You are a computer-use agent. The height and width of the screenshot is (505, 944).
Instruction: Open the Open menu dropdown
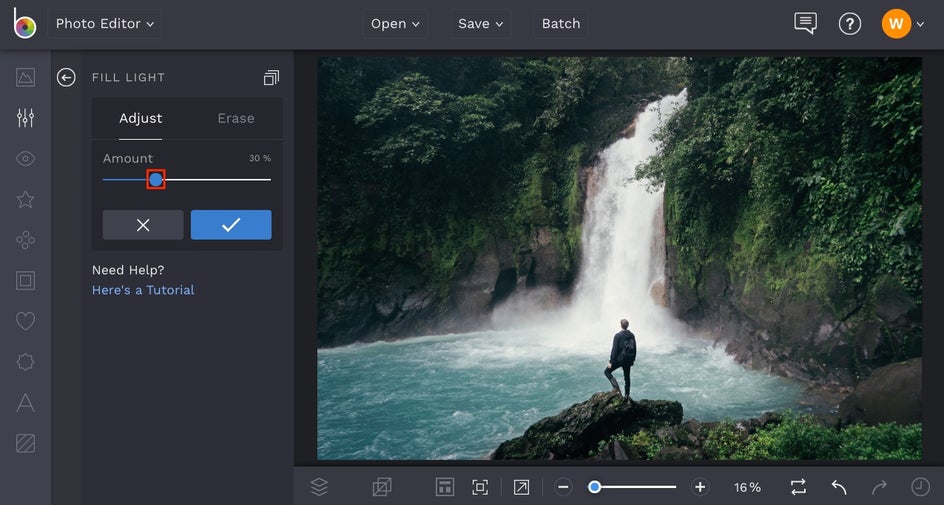click(x=395, y=23)
